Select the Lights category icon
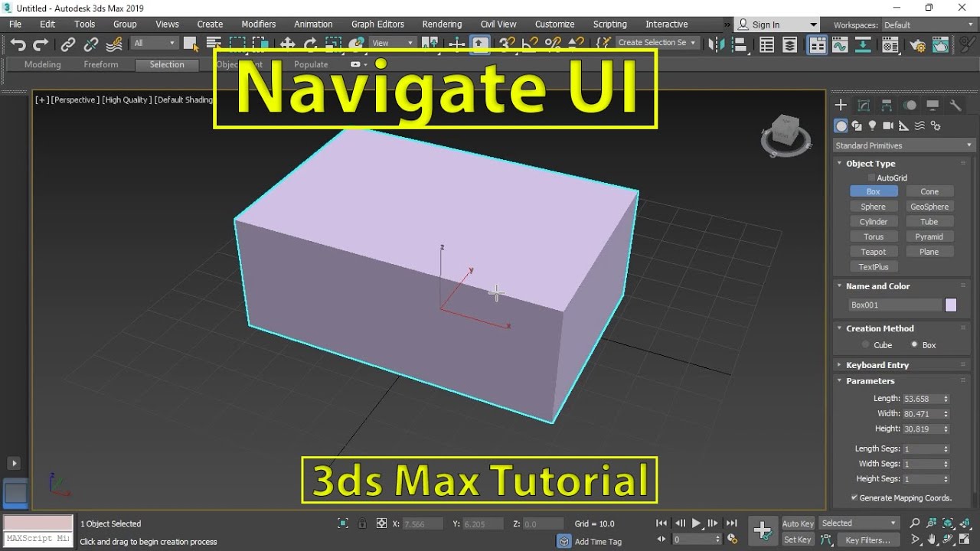 [x=873, y=126]
